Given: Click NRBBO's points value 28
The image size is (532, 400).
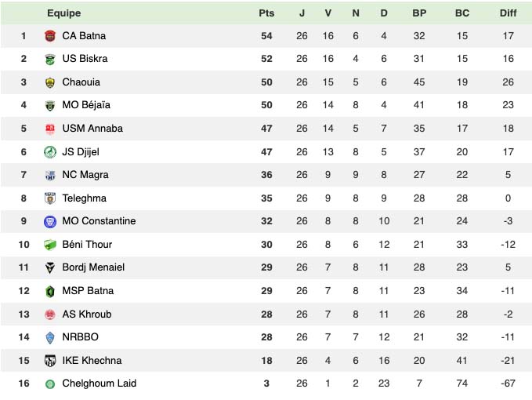Looking at the screenshot, I should (266, 337).
